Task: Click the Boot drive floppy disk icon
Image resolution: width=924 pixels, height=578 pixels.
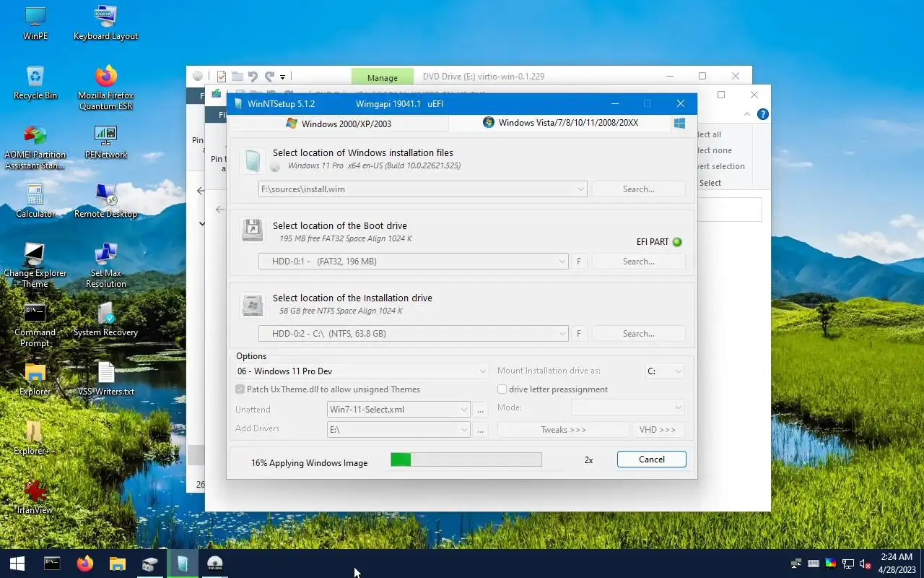Action: coord(252,231)
